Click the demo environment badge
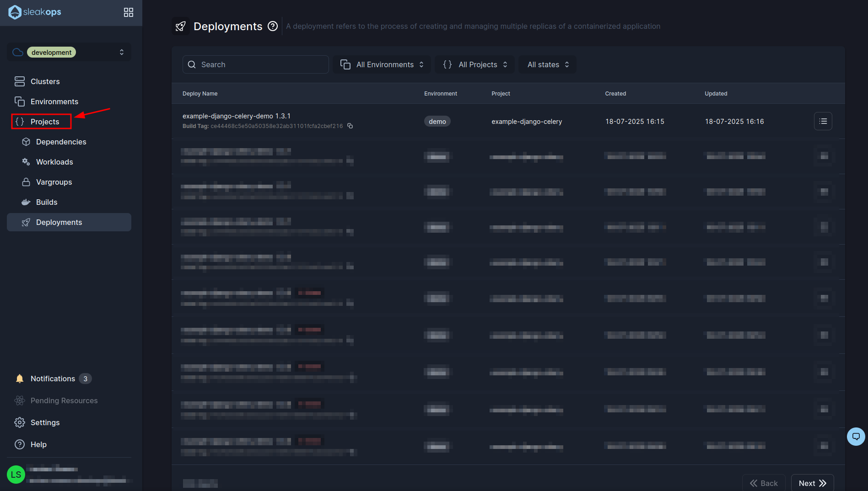Viewport: 868px width, 491px height. (437, 121)
